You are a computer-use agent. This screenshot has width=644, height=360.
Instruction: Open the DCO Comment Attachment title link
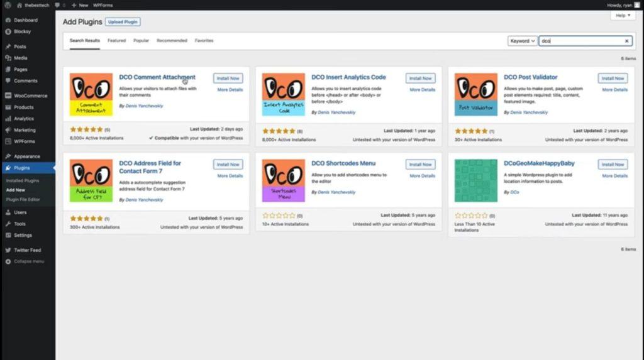[157, 77]
